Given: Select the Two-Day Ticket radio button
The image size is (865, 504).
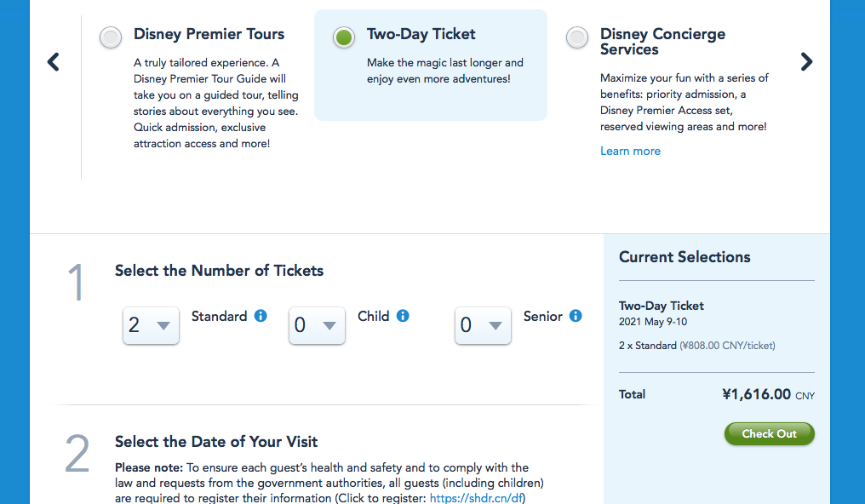Looking at the screenshot, I should pyautogui.click(x=343, y=37).
